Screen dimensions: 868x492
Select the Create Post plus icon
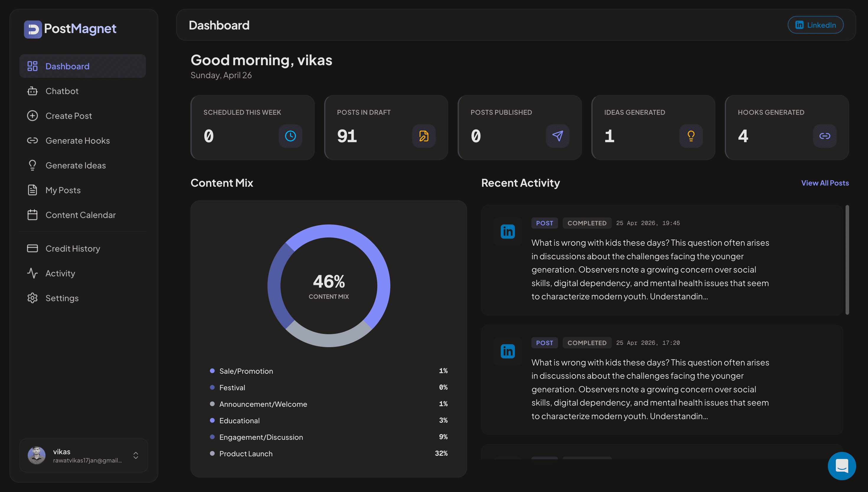(x=32, y=116)
